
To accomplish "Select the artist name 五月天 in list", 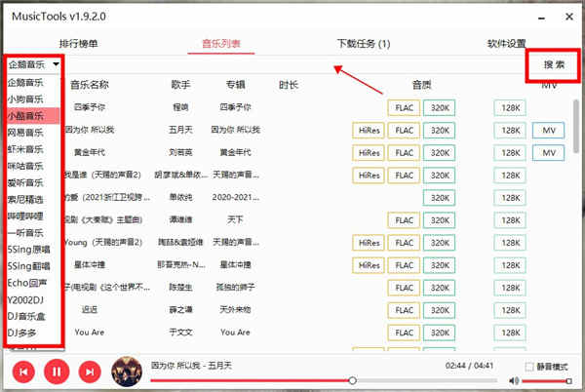I will [180, 130].
